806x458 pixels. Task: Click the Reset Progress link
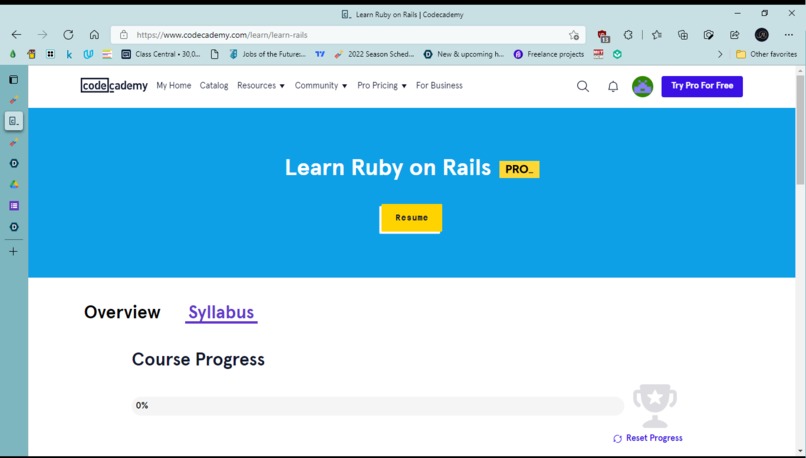pyautogui.click(x=648, y=438)
